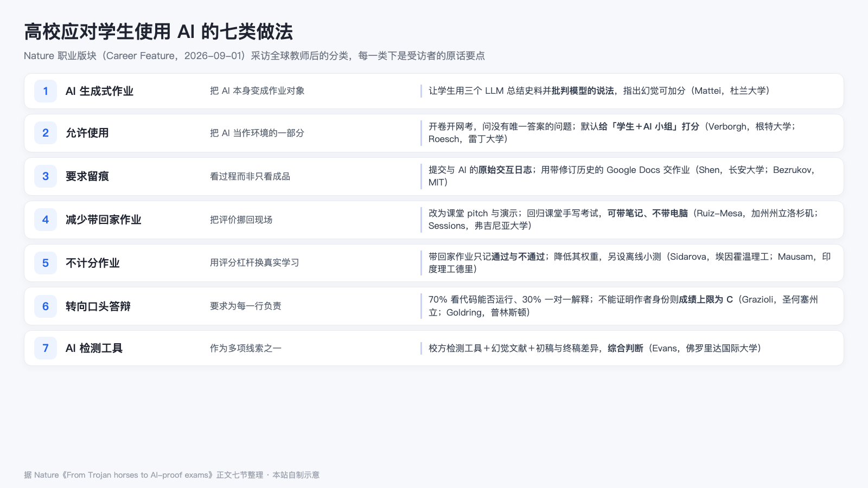Viewport: 868px width, 488px height.
Task: Select the heading '减少带回家作业'
Action: [x=104, y=220]
